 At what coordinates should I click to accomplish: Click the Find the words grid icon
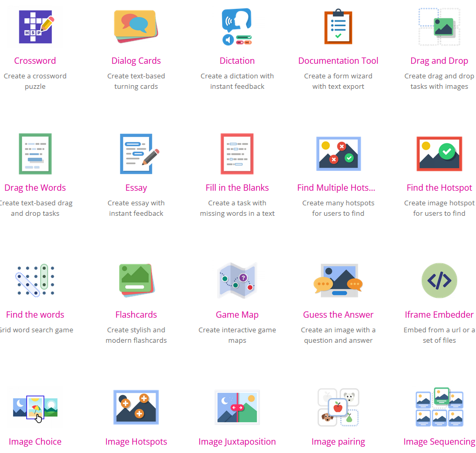point(35,281)
